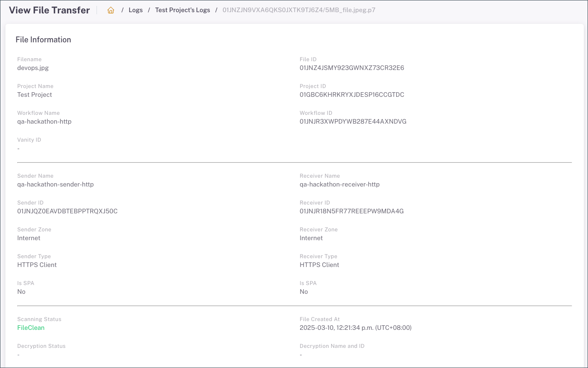This screenshot has width=588, height=368.
Task: Click the green FileClean scanning status
Action: point(31,328)
